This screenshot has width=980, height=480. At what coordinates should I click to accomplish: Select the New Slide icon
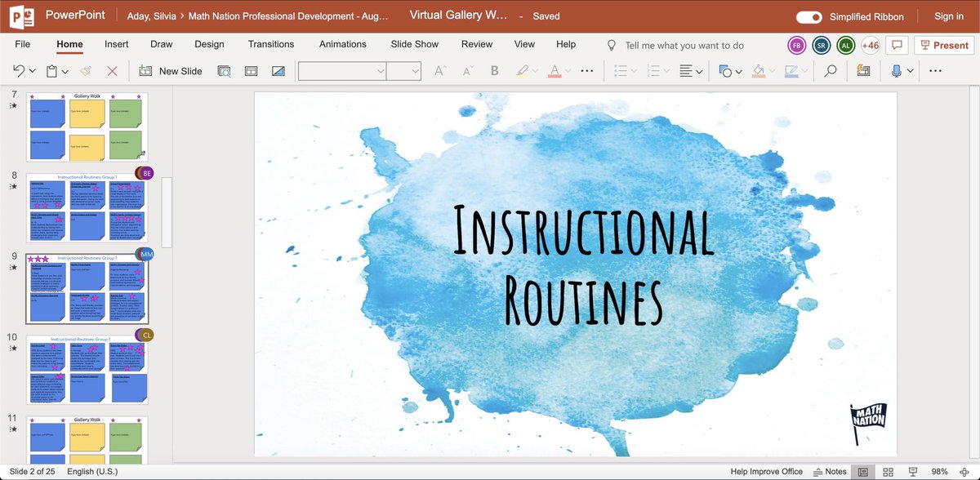144,71
